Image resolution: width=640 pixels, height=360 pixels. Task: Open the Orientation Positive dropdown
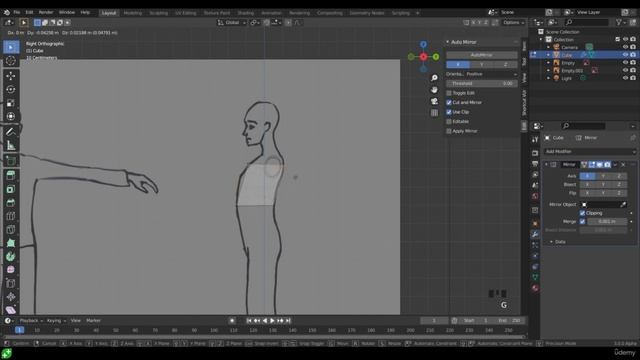click(491, 74)
